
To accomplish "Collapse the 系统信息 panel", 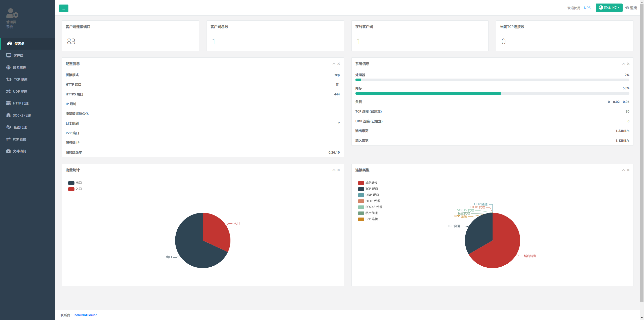I will click(623, 64).
